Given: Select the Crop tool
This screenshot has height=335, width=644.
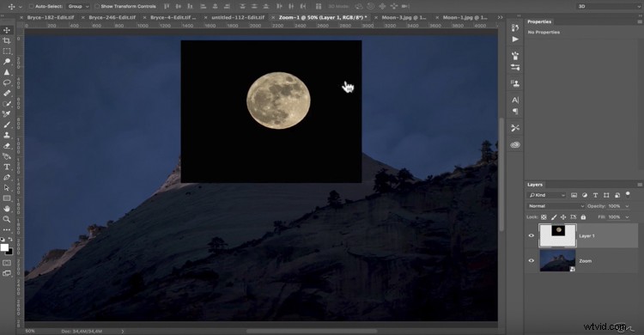Looking at the screenshot, I should (7, 40).
